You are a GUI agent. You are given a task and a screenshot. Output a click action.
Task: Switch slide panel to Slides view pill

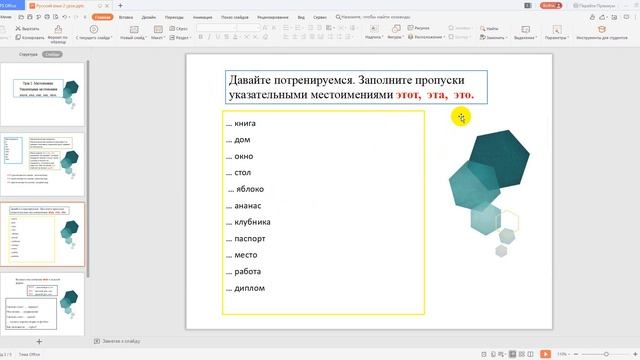52,54
